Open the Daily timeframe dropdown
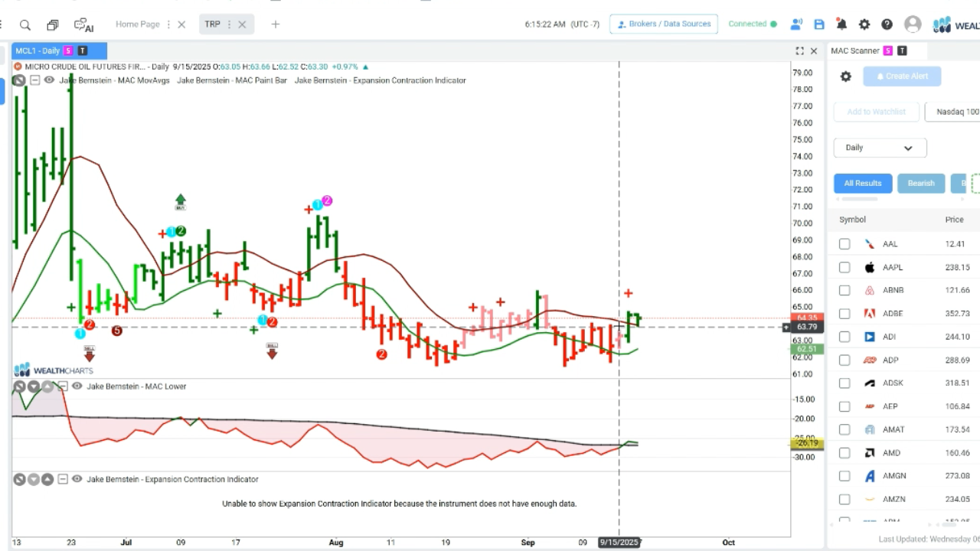The height and width of the screenshot is (551, 980). pos(880,148)
